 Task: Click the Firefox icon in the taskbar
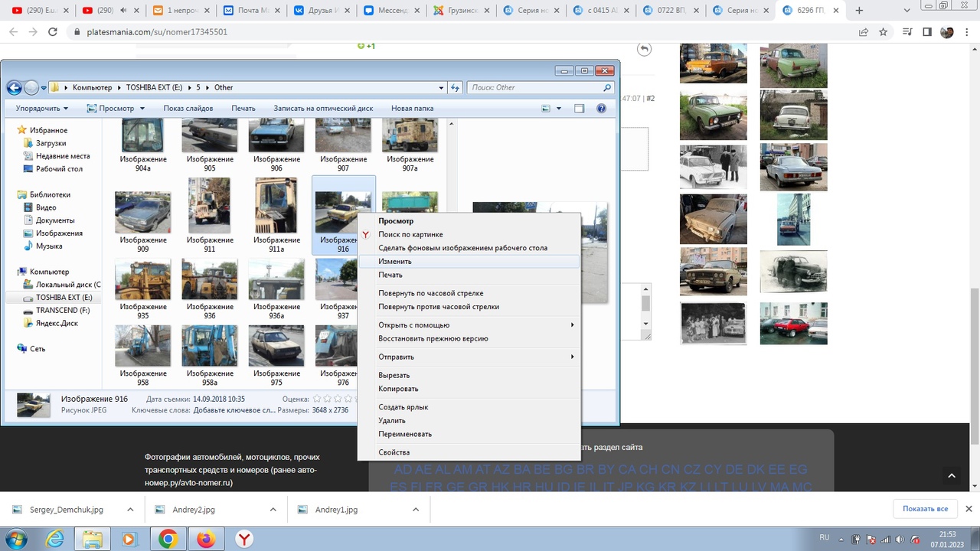click(x=206, y=540)
